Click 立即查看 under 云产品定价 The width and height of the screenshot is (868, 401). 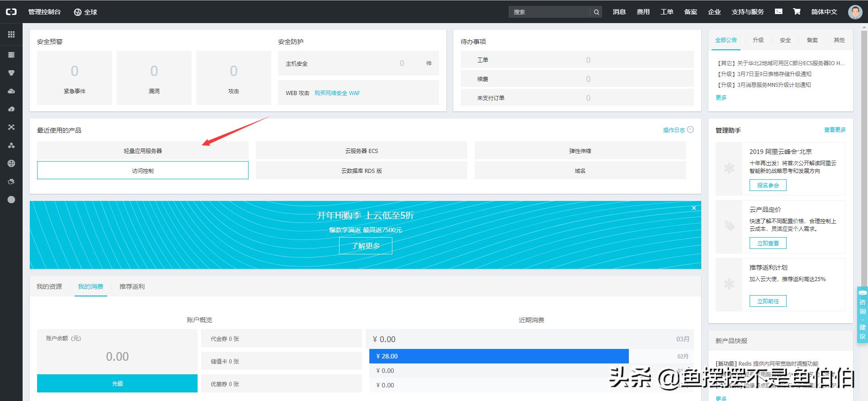(x=768, y=243)
